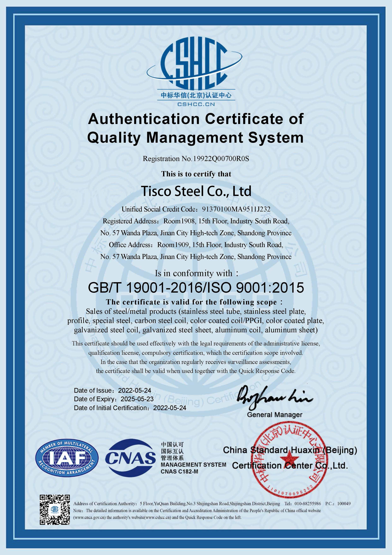The image size is (392, 555).
Task: Click line 'In the case that the organization'
Action: coord(196,362)
